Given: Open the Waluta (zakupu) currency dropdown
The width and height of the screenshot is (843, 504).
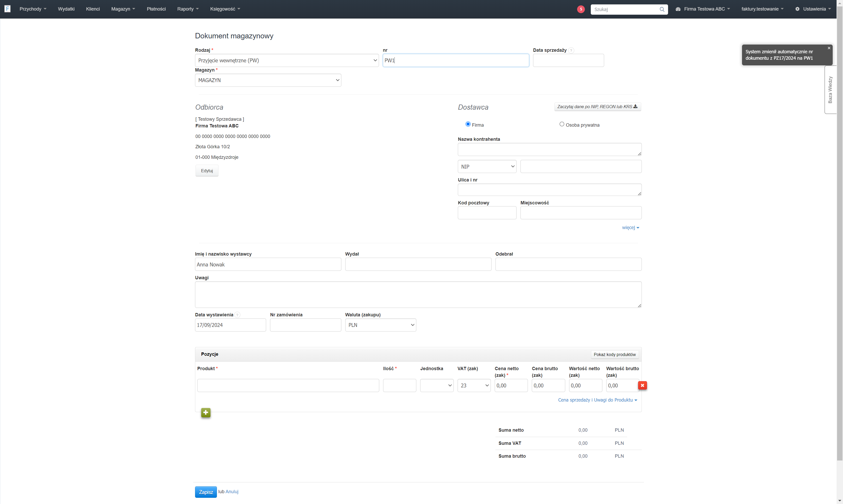Looking at the screenshot, I should (381, 325).
